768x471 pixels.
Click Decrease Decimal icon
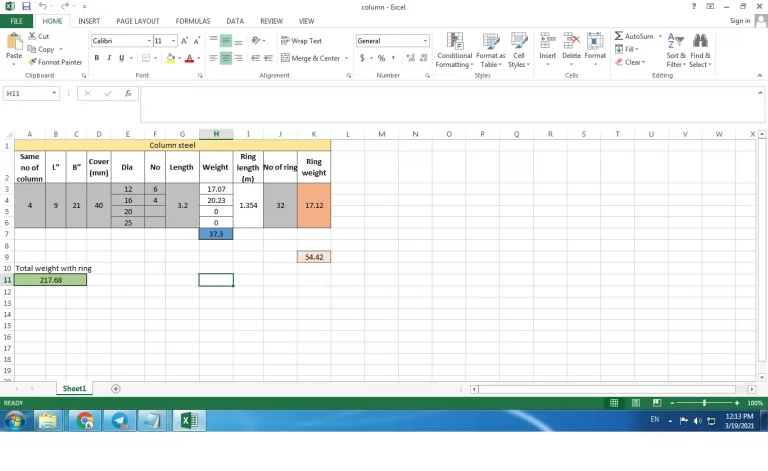pyautogui.click(x=424, y=58)
